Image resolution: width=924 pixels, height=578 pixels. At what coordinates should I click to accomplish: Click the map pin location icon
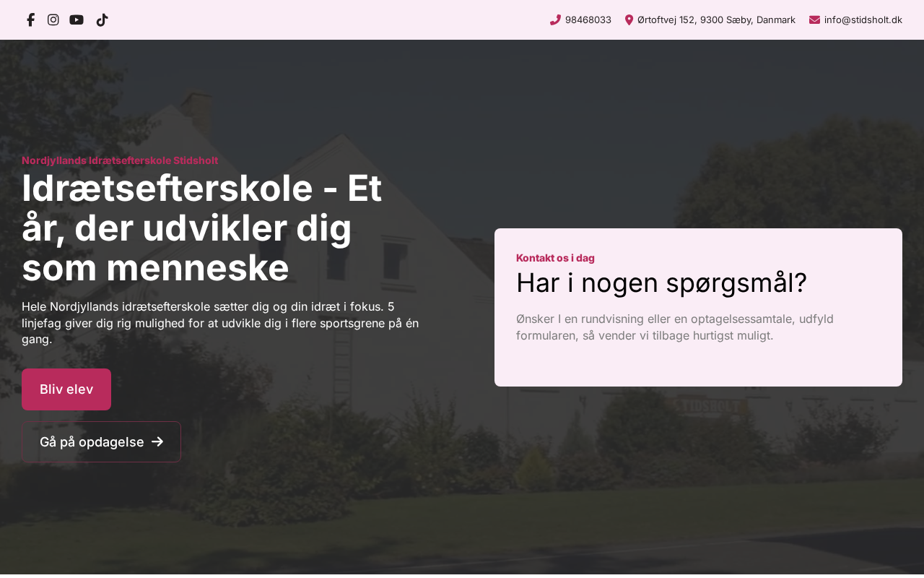(x=629, y=20)
